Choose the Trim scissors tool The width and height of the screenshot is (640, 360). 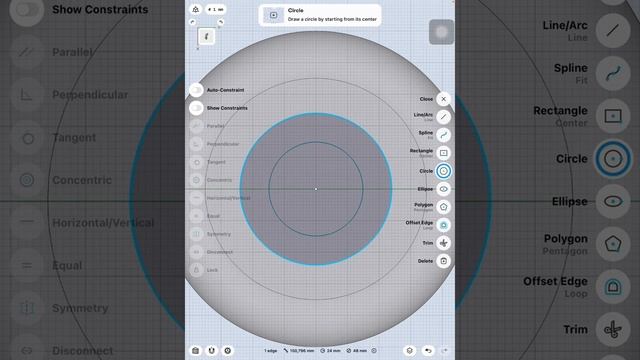coord(443,243)
